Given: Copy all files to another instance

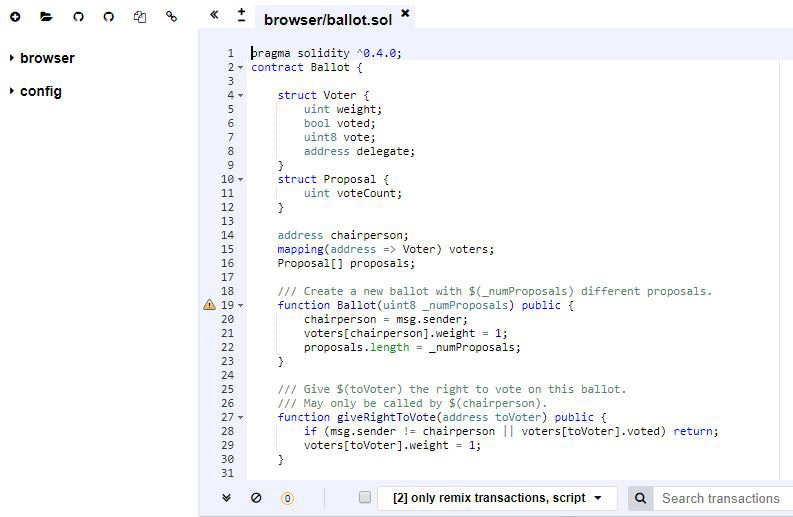Looking at the screenshot, I should pos(140,17).
